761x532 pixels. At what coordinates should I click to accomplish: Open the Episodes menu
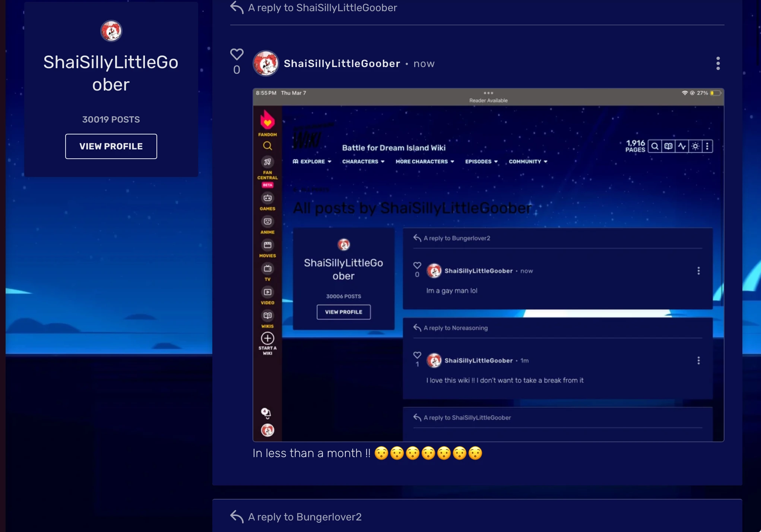click(x=481, y=162)
